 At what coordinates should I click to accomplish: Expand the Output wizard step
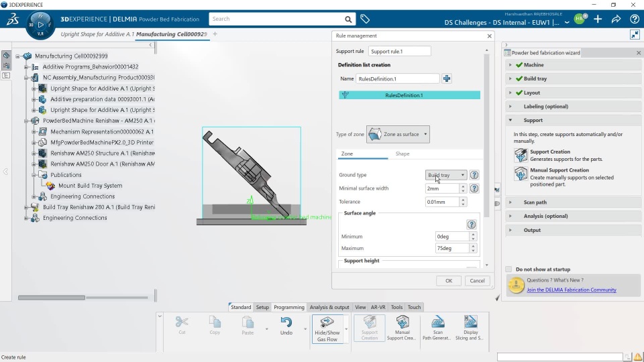pos(511,230)
